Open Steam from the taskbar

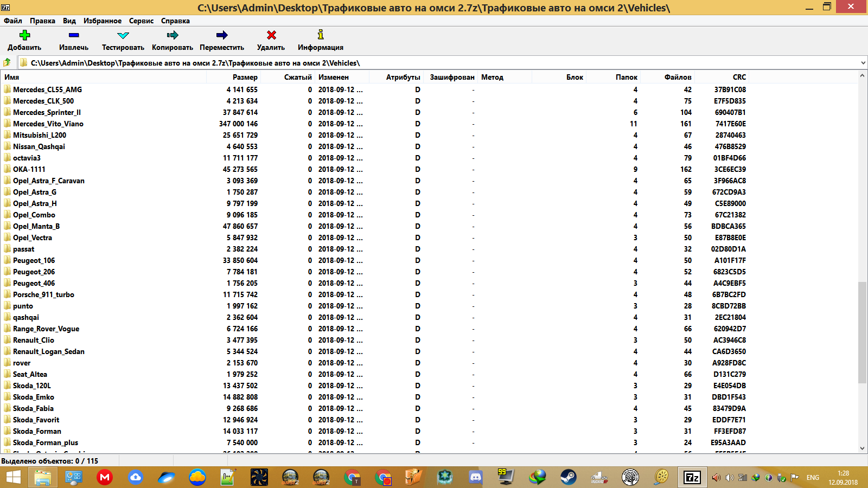[x=569, y=477]
